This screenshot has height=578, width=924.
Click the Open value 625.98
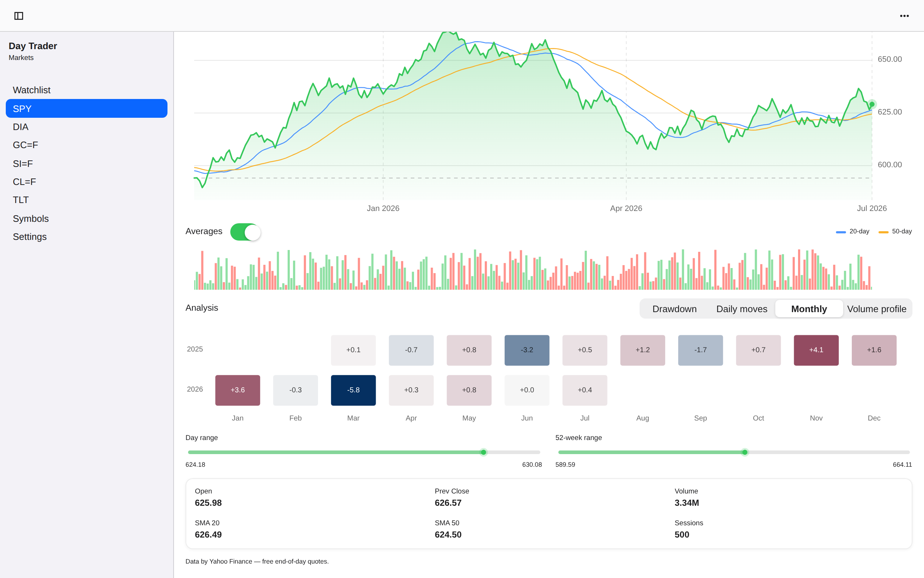(208, 503)
